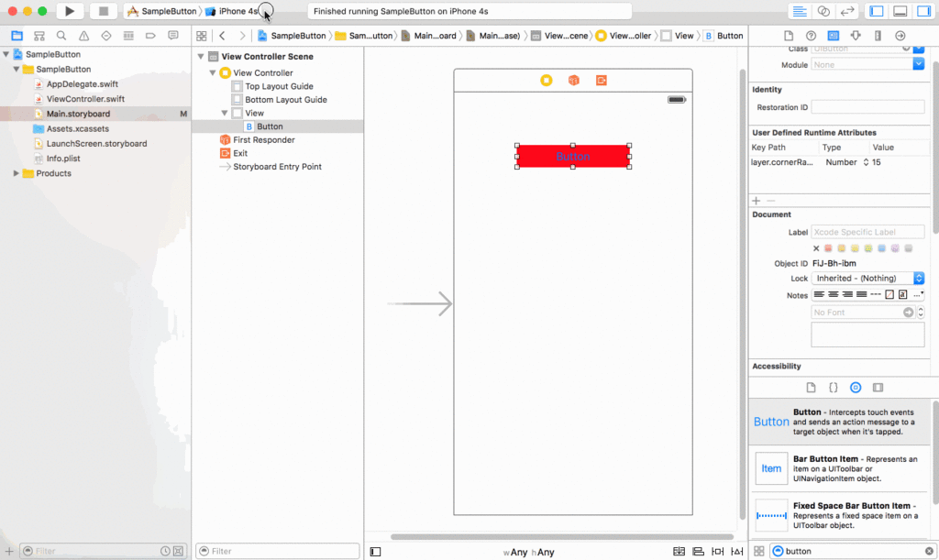Select Top Layout Guide in outline
Screen dimensions: 939x560
279,86
